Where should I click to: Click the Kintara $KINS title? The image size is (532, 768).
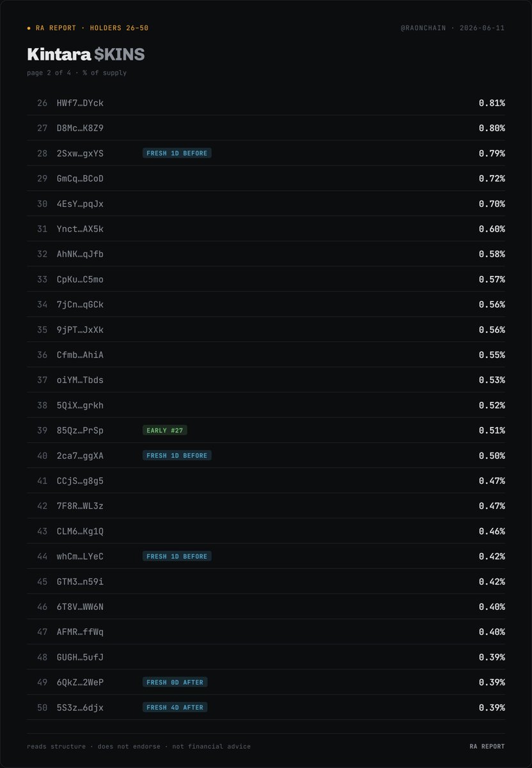click(x=86, y=54)
